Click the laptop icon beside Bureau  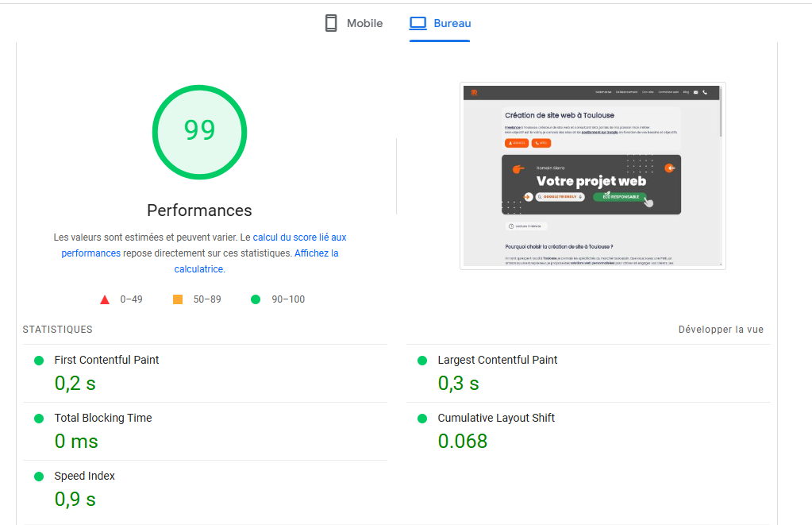418,23
